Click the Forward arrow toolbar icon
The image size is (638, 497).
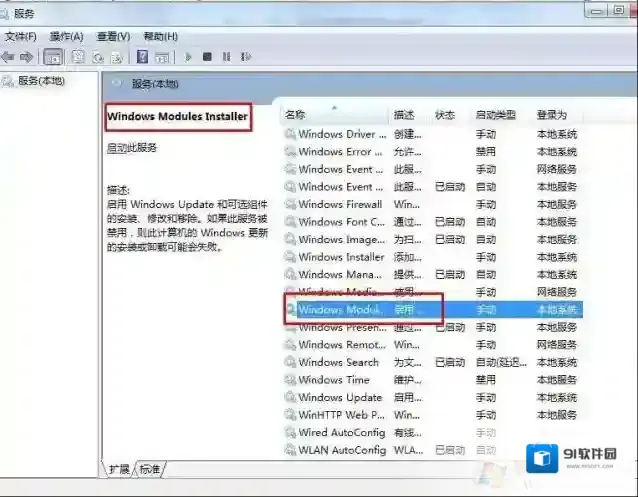[27, 57]
